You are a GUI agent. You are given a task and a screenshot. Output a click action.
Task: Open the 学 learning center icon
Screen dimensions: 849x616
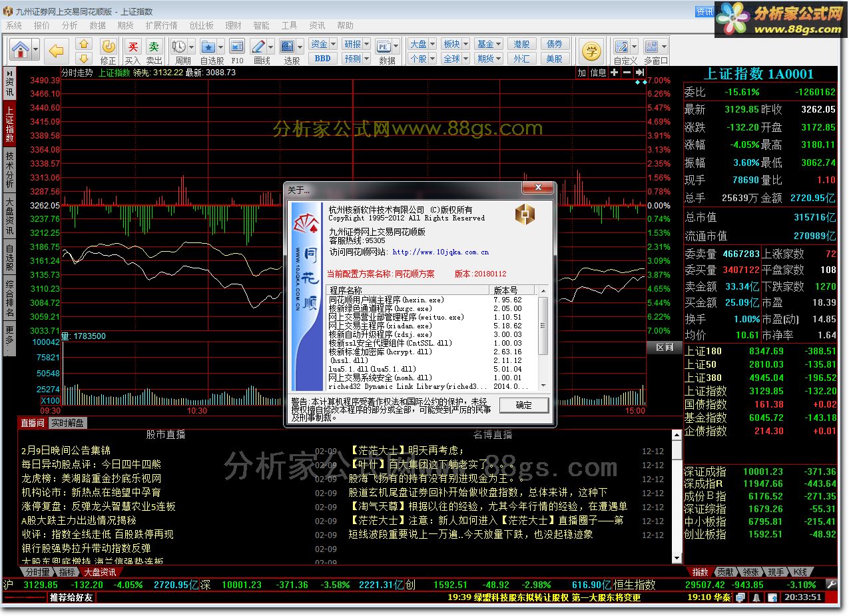(x=591, y=51)
